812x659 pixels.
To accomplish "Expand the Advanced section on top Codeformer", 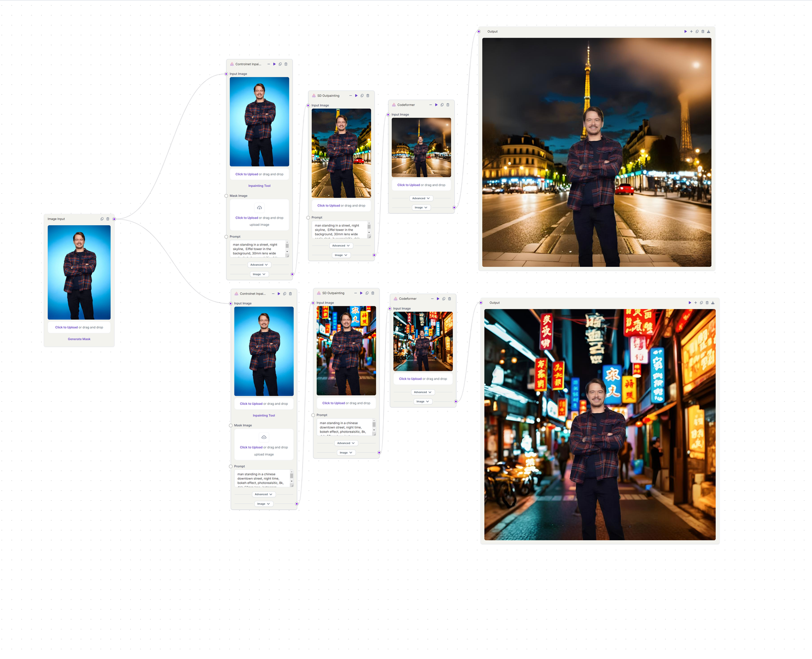I will [421, 198].
